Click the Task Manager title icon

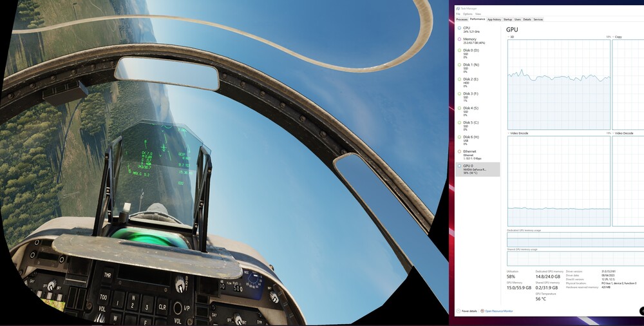pos(459,8)
